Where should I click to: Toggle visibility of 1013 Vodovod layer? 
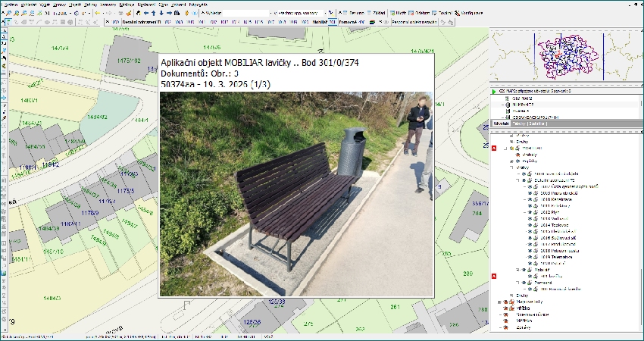point(530,218)
